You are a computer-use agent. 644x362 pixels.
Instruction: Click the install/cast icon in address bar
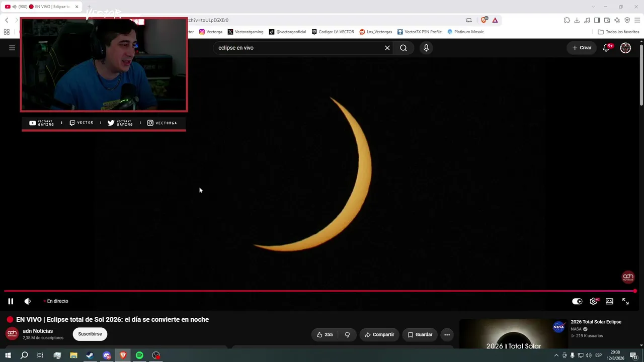(469, 20)
